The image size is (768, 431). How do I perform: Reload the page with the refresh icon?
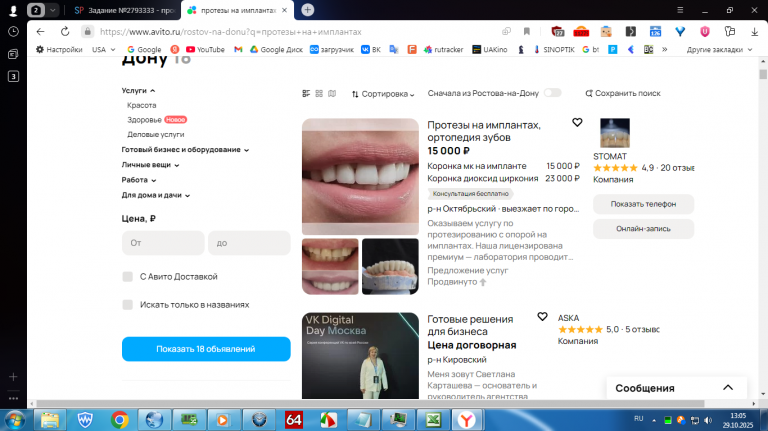tap(65, 31)
